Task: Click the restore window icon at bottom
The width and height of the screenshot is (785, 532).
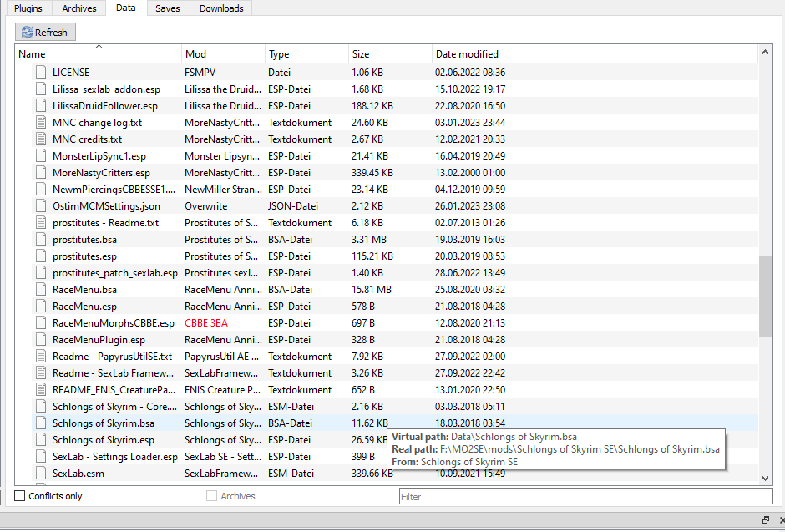Action: pyautogui.click(x=766, y=520)
